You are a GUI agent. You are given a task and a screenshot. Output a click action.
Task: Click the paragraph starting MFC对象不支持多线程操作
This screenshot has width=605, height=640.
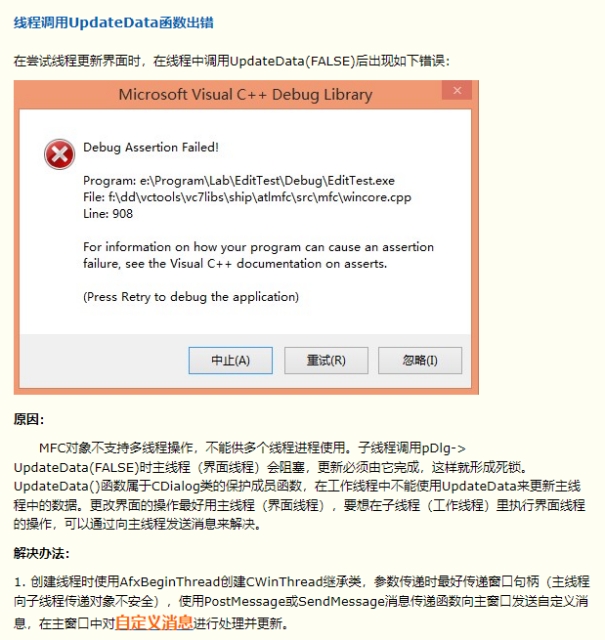299,486
